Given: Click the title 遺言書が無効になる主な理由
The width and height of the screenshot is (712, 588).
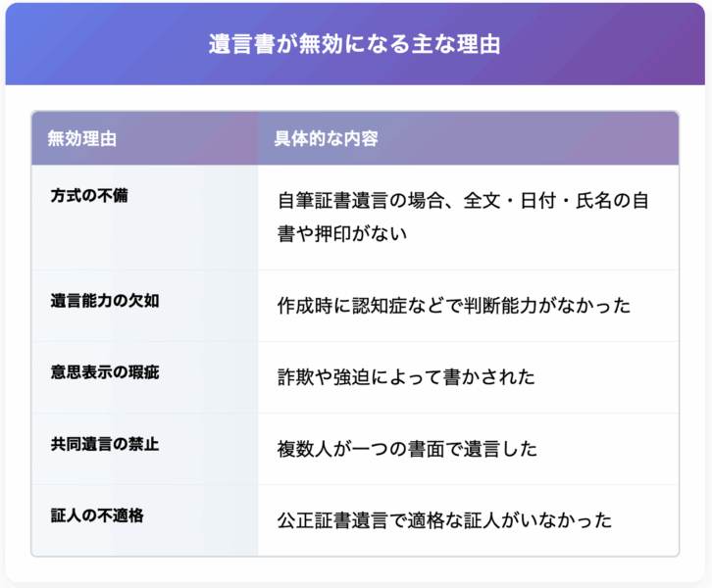Looking at the screenshot, I should 356,45.
